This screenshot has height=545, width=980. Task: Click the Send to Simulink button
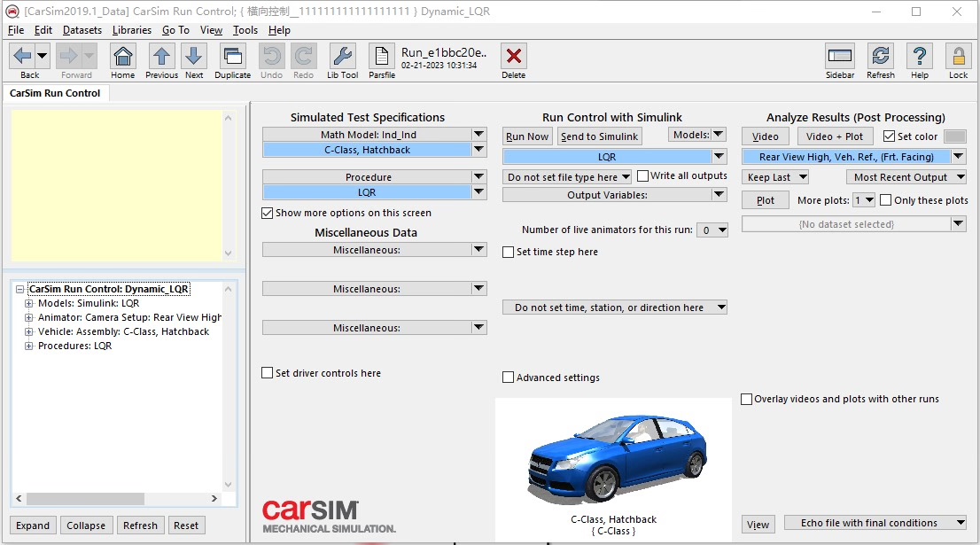coord(599,136)
